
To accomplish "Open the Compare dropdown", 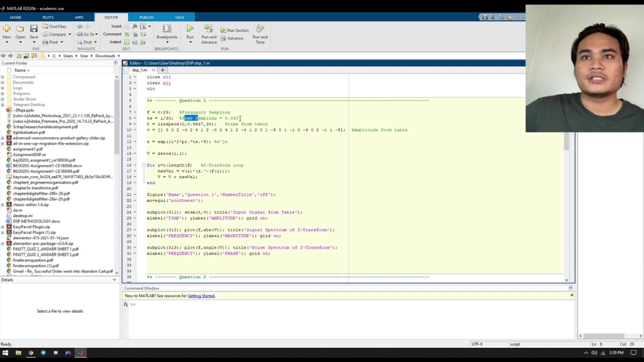I will pyautogui.click(x=69, y=34).
